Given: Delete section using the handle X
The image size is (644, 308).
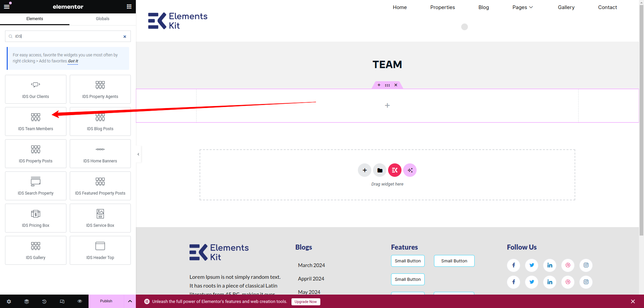Looking at the screenshot, I should coord(396,85).
